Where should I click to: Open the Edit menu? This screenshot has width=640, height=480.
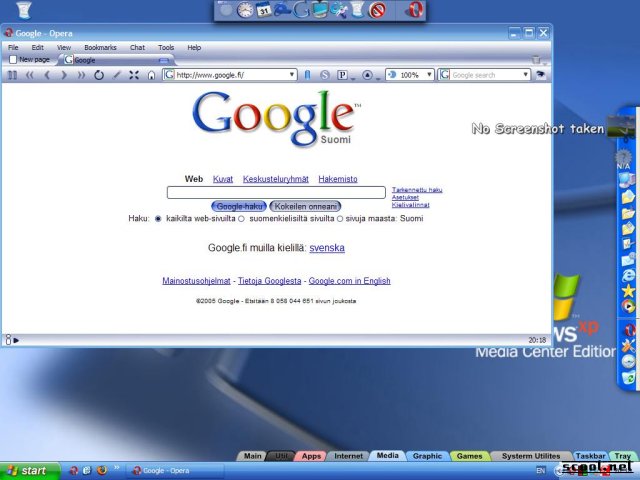(x=38, y=47)
